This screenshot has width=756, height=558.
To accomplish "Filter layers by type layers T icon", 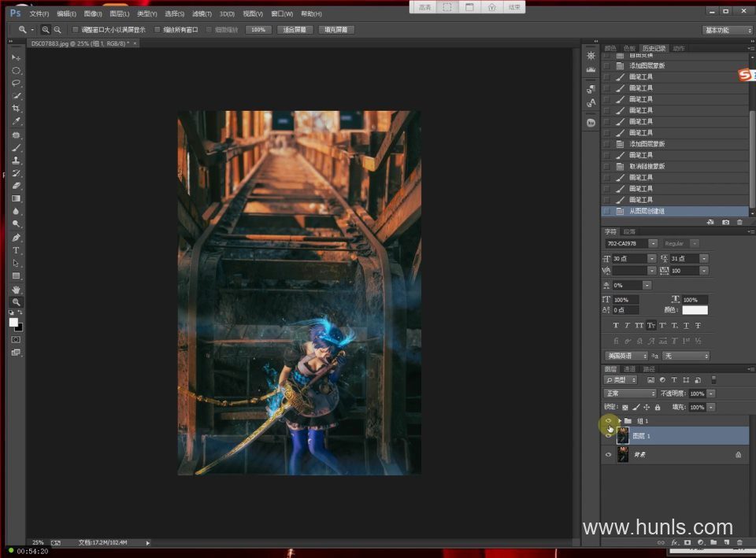I will point(674,379).
